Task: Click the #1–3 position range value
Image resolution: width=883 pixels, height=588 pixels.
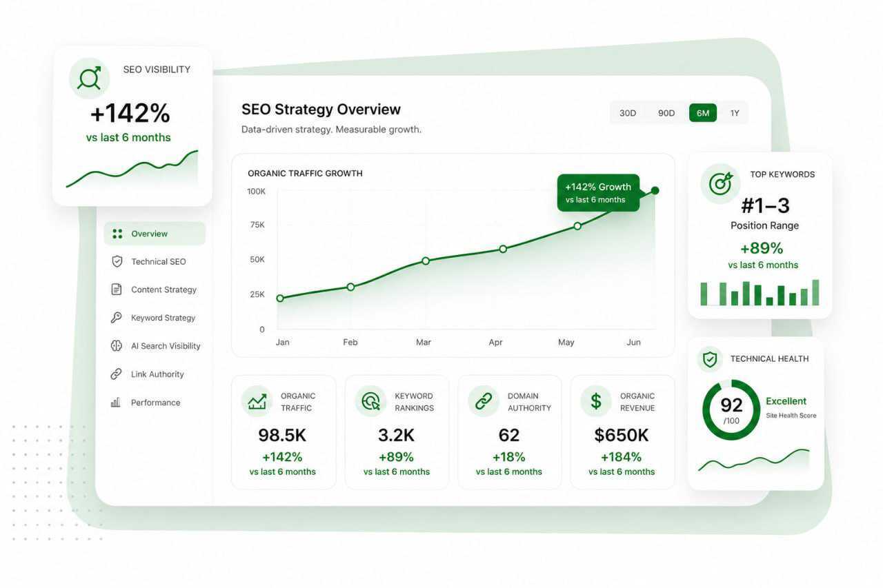Action: tap(765, 205)
